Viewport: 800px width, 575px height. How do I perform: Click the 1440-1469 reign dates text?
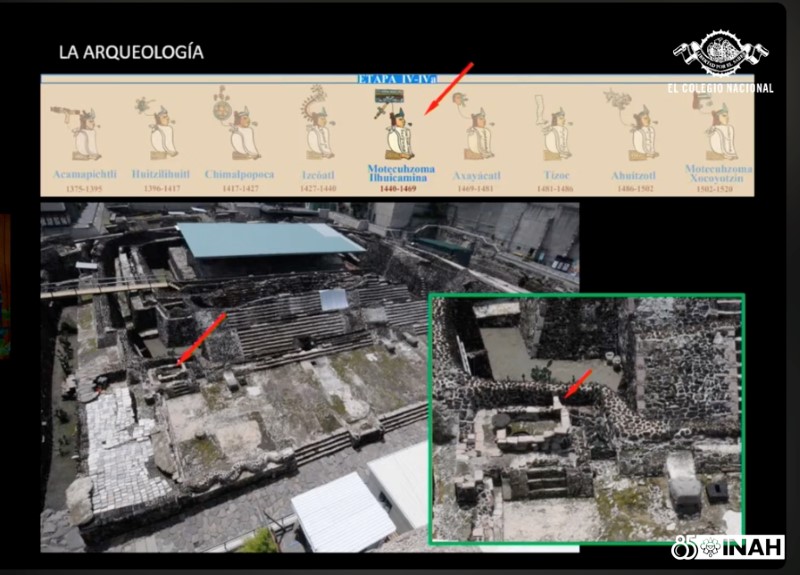(x=397, y=187)
